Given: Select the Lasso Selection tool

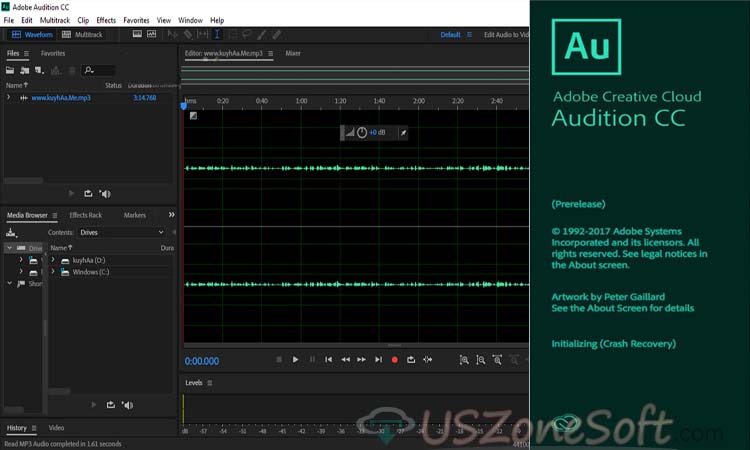Looking at the screenshot, I should (x=247, y=34).
